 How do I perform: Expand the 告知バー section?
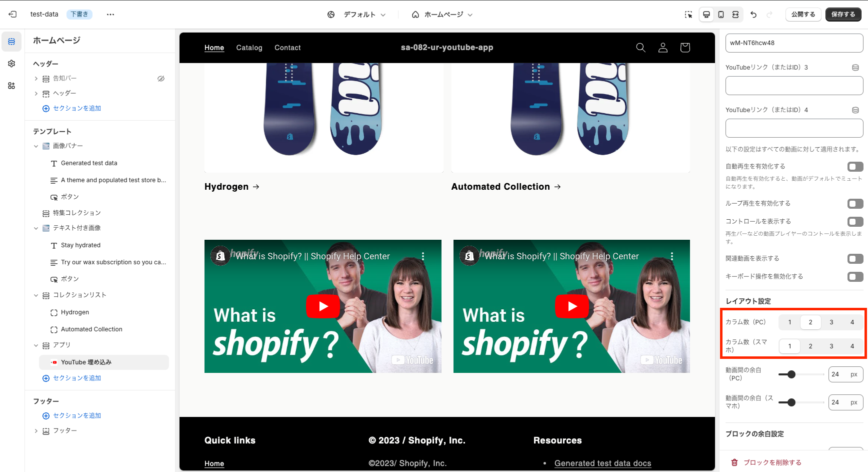(36, 79)
